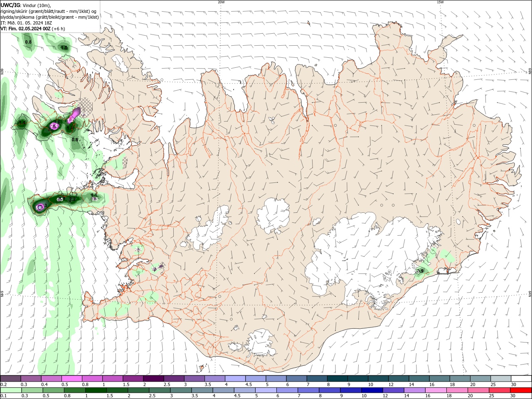Click the '2.2' value on Snæfellsnes peninsula
Screen dimensions: 532x399
point(72,199)
